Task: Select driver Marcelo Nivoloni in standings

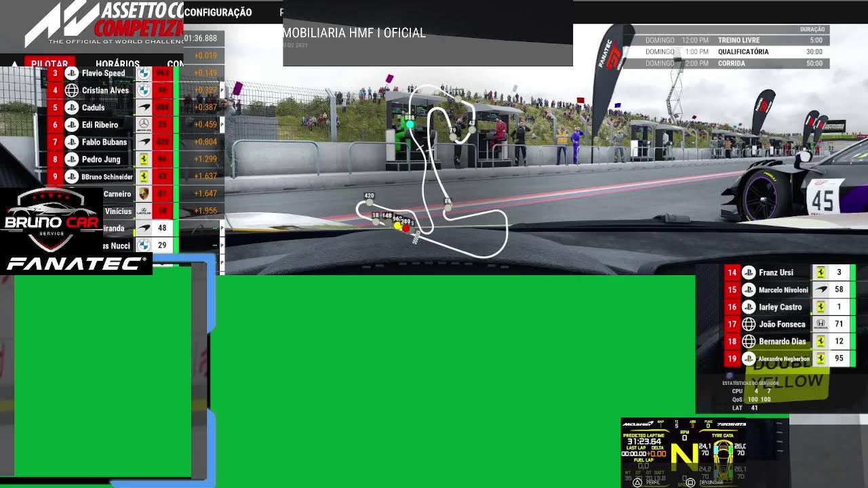Action: (x=783, y=290)
